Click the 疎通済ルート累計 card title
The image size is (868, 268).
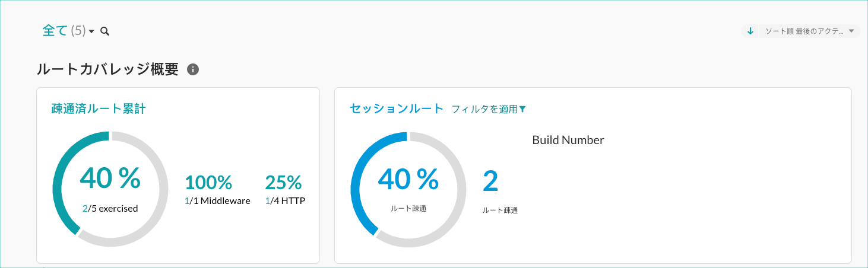(99, 109)
